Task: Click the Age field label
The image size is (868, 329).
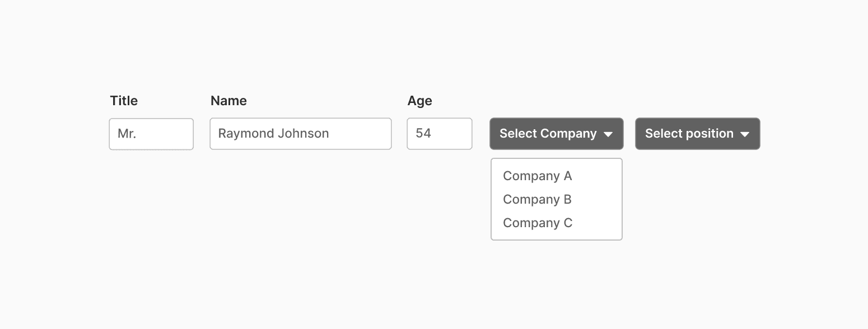Action: click(420, 101)
